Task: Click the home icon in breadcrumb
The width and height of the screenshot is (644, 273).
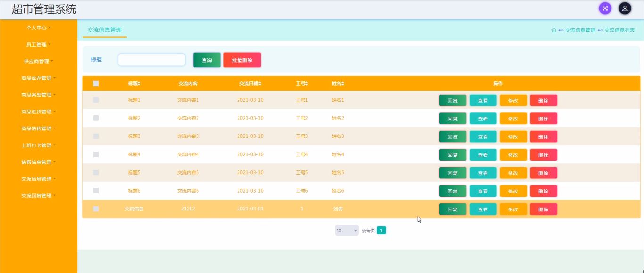Action: click(553, 30)
